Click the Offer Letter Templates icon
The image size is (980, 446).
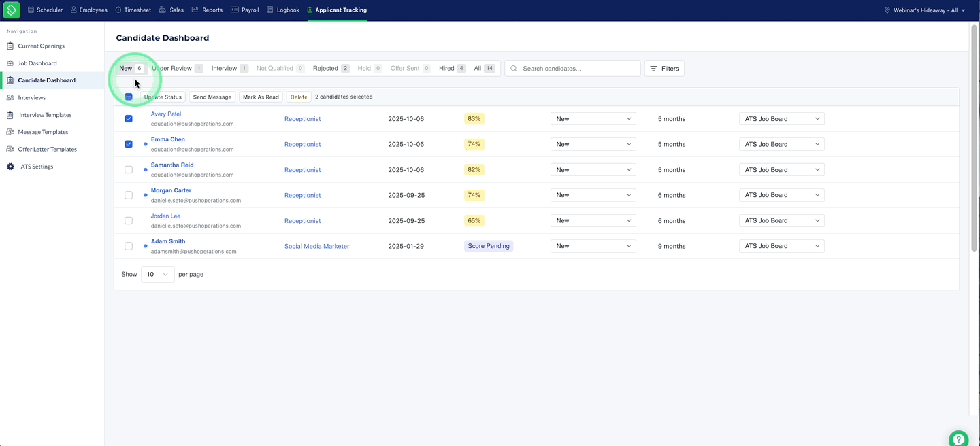[10, 150]
